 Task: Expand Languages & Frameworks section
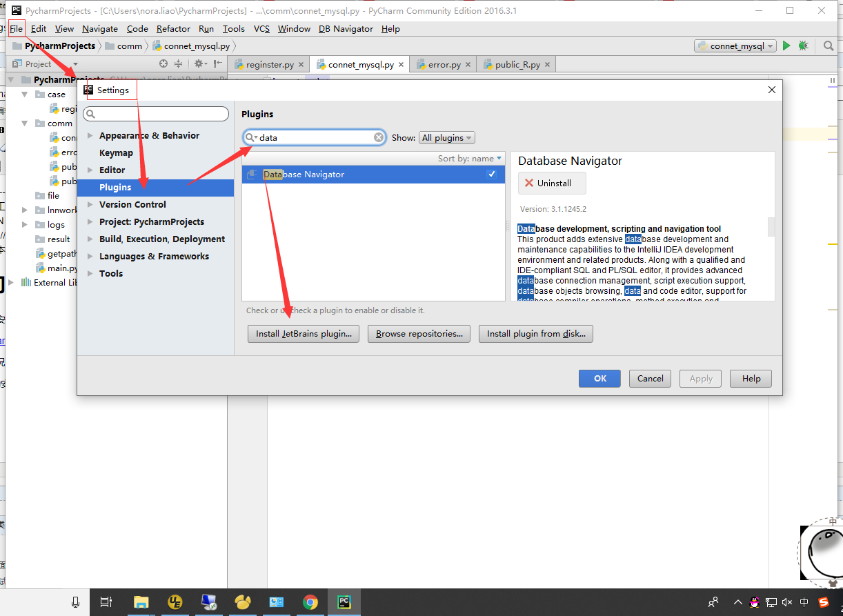[x=90, y=256]
